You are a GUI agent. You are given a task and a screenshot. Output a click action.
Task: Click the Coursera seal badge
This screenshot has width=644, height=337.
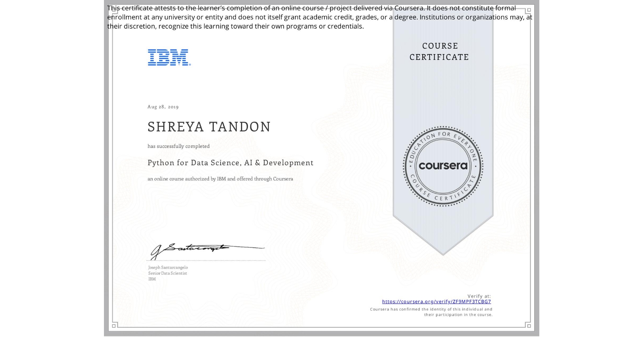point(443,166)
